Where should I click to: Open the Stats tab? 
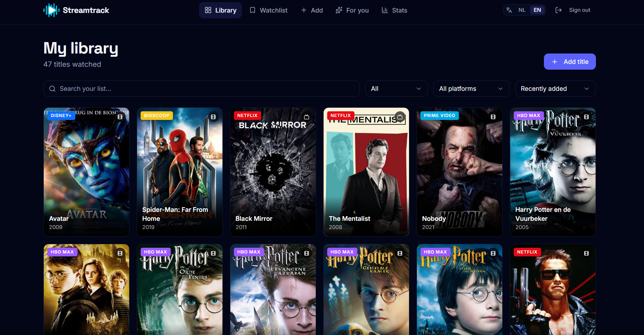(394, 10)
